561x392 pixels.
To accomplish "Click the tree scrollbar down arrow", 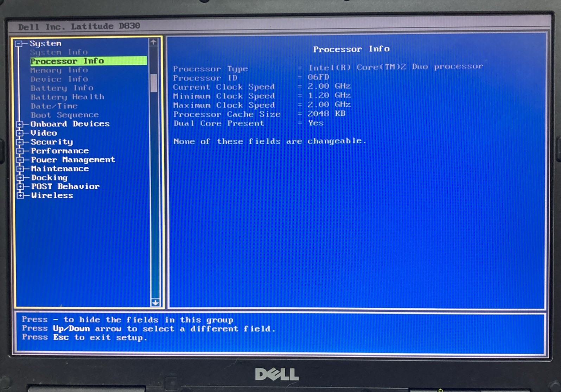I will [x=155, y=303].
